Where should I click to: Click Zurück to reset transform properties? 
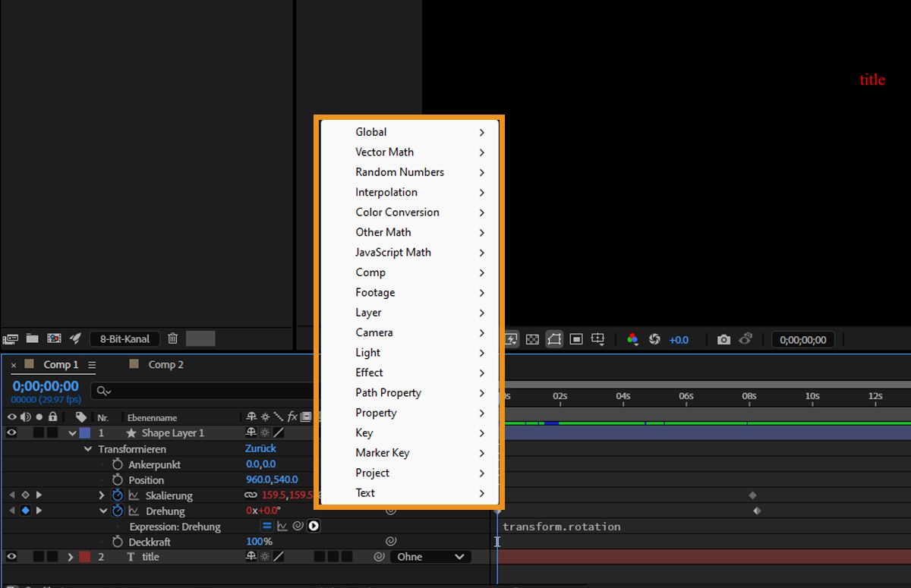tap(260, 448)
